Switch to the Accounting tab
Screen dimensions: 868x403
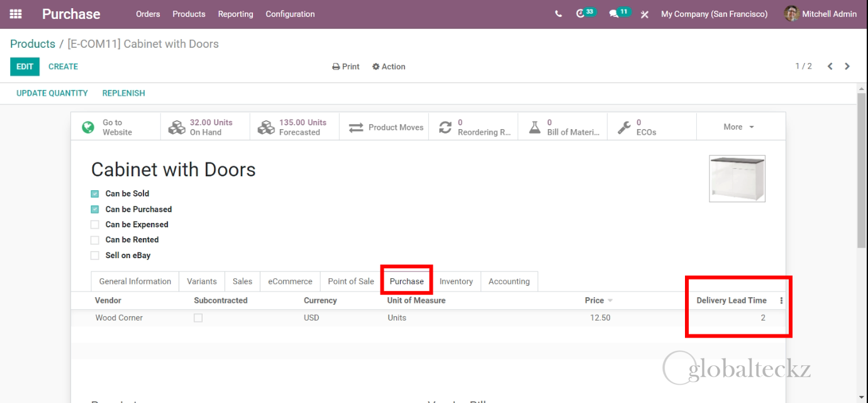(509, 281)
